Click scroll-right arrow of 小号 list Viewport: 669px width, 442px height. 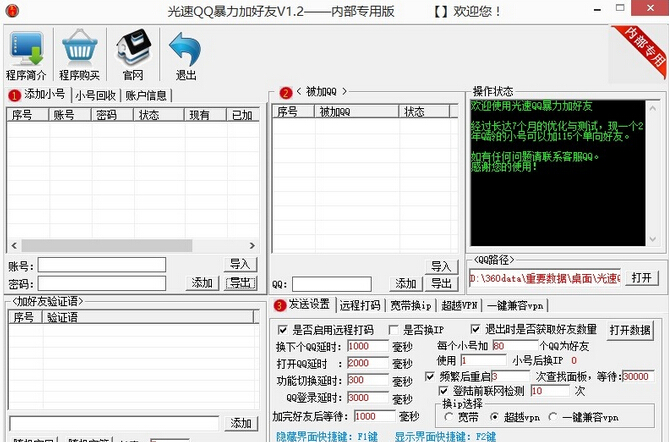point(252,246)
